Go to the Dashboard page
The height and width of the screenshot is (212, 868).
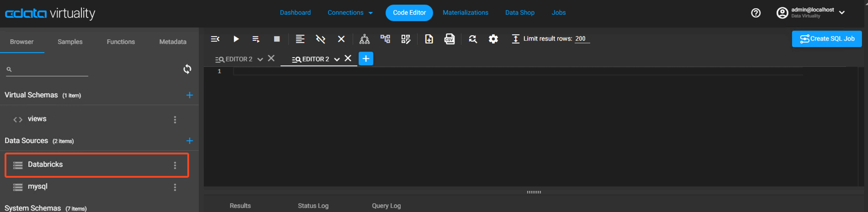[295, 13]
